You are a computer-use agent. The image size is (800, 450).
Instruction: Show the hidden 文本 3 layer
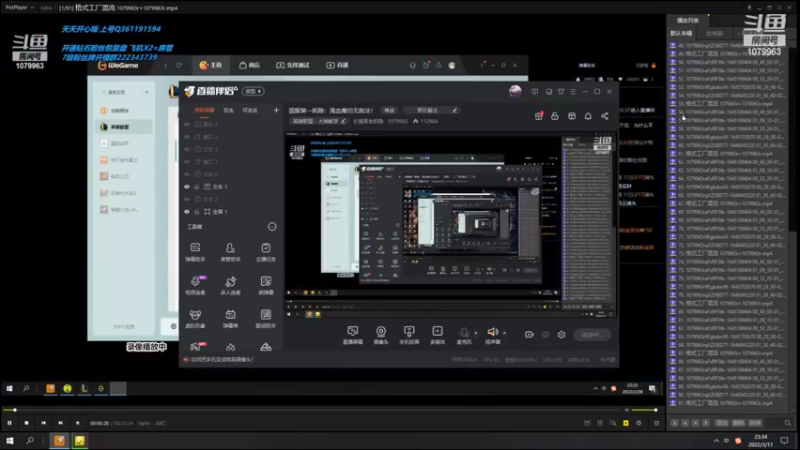coord(187,149)
